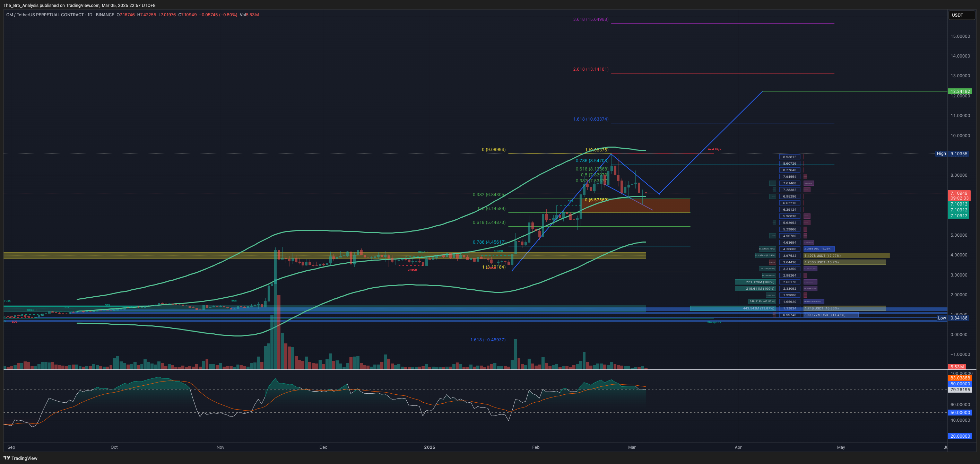Click the fib label 0.786 (4.45617)

click(x=489, y=242)
